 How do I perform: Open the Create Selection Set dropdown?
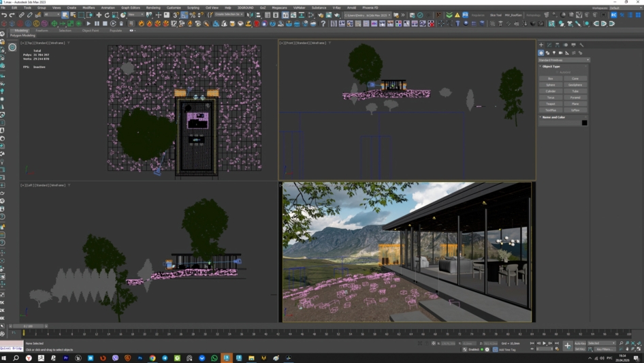[x=229, y=15]
